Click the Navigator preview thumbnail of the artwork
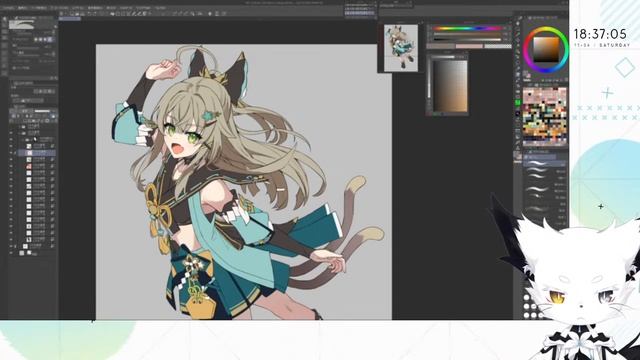Viewport: 640px width, 360px height. coord(401,48)
